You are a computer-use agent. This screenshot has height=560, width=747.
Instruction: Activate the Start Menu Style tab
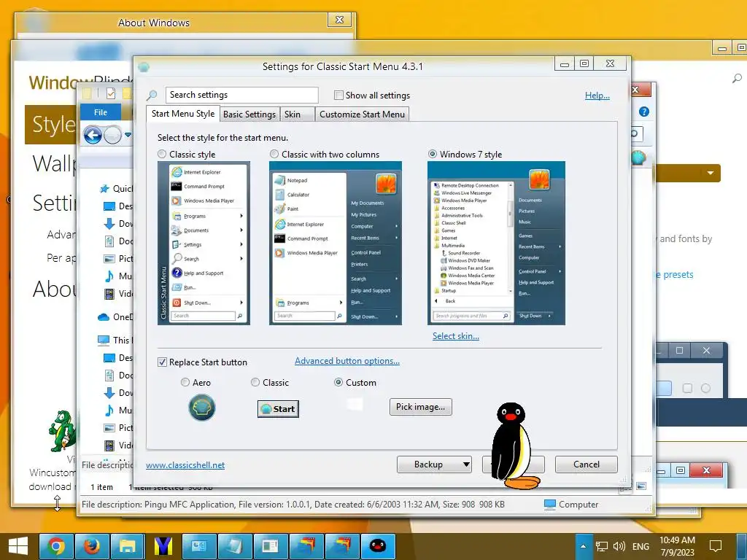(x=183, y=114)
